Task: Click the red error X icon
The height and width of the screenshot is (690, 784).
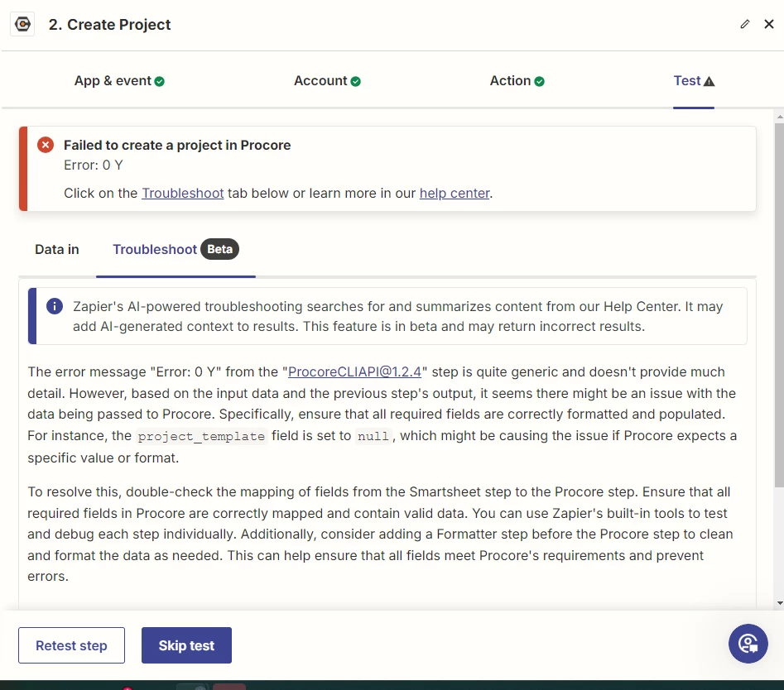Action: 46,145
